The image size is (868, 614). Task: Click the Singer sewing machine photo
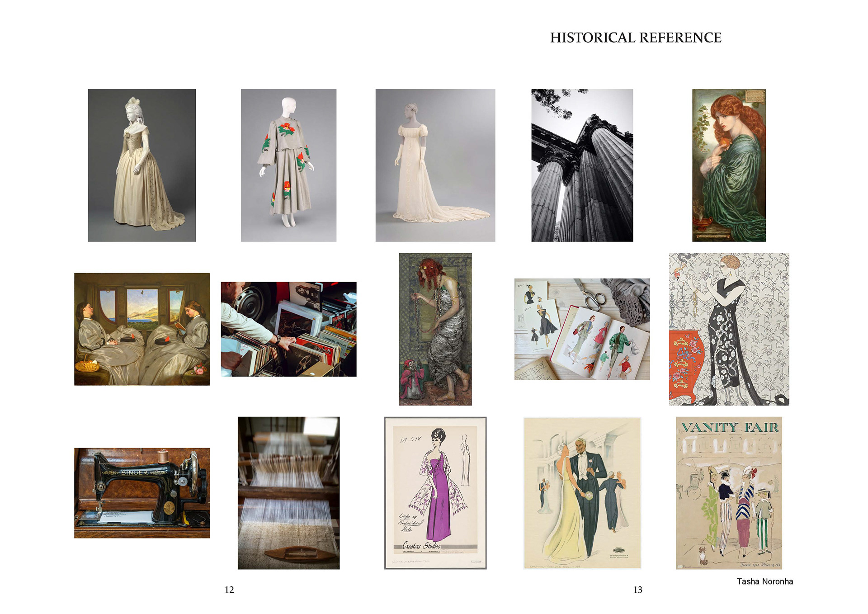pos(142,493)
